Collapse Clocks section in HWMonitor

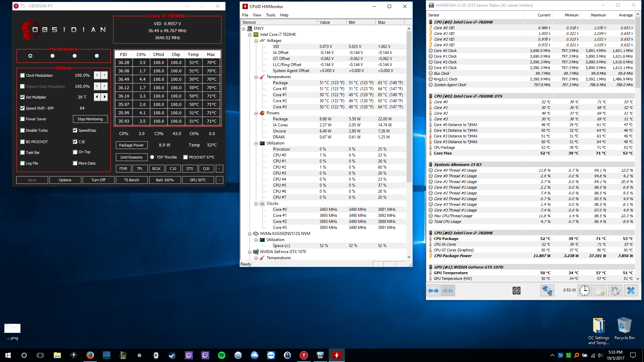coord(256,203)
